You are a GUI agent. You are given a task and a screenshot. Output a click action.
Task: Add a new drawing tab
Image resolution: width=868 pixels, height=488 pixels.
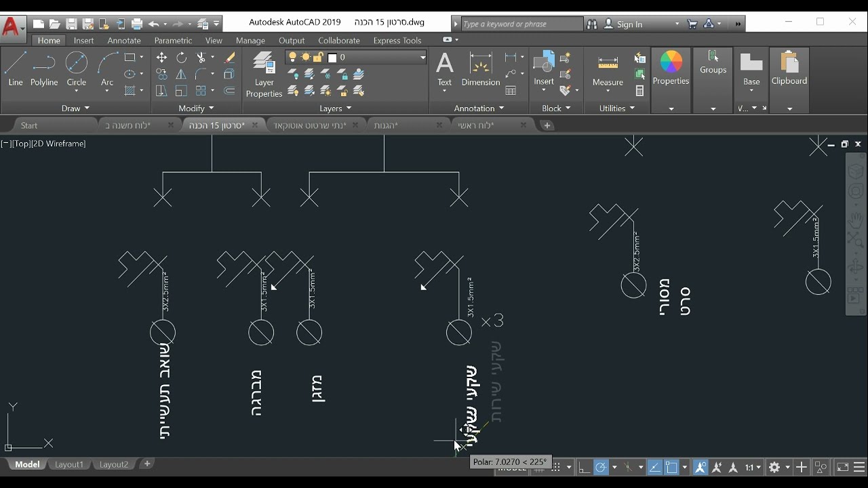point(547,125)
